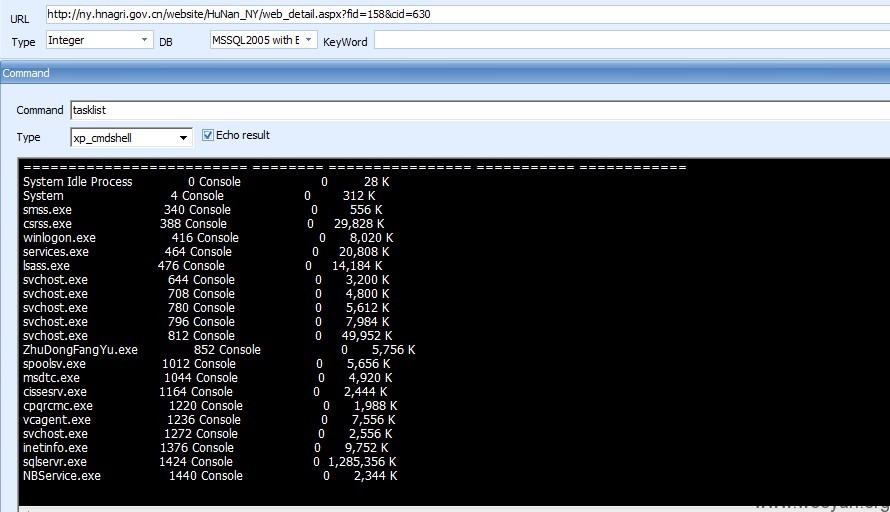Select the msdtc.exe process row
This screenshot has width=890, height=512.
(207, 377)
